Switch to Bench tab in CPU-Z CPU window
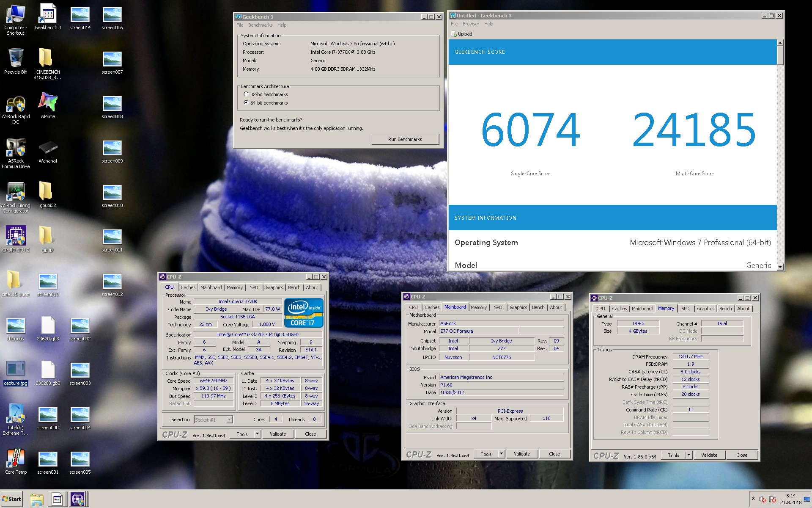Image resolution: width=812 pixels, height=508 pixels. click(294, 287)
